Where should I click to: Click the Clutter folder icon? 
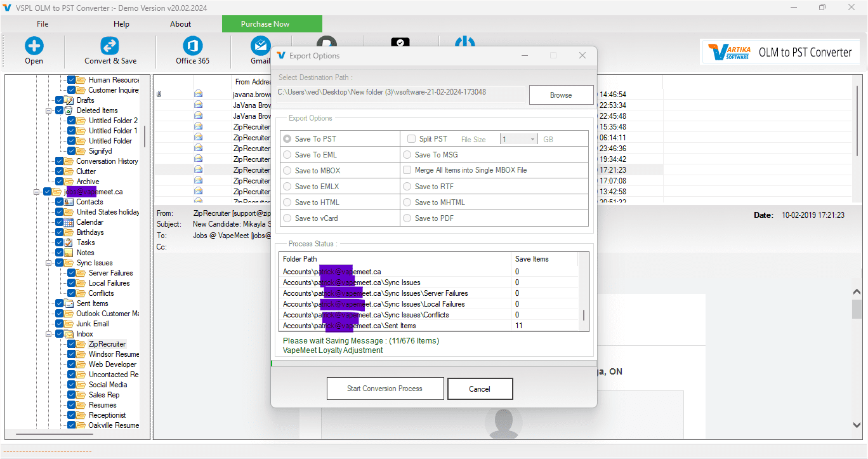(x=69, y=171)
